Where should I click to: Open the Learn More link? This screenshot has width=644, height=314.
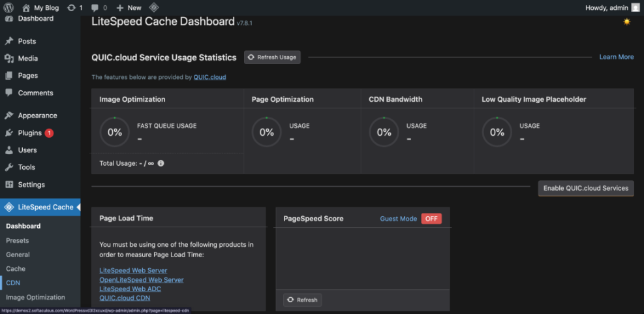[x=617, y=57]
